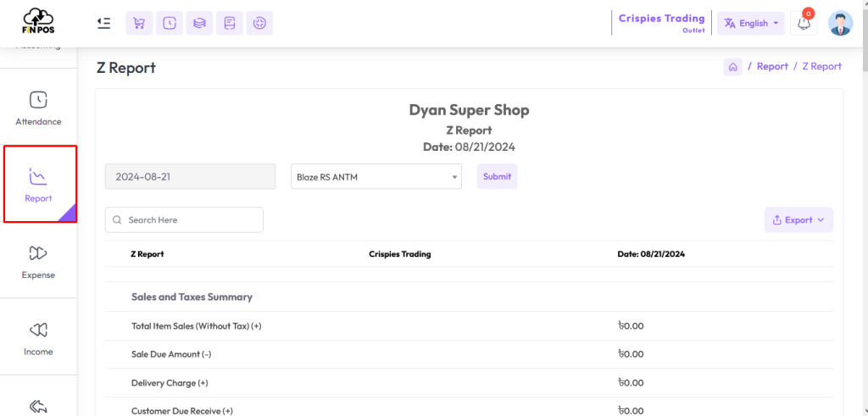This screenshot has height=416, width=868.
Task: Click the Search Here field
Action: click(184, 220)
